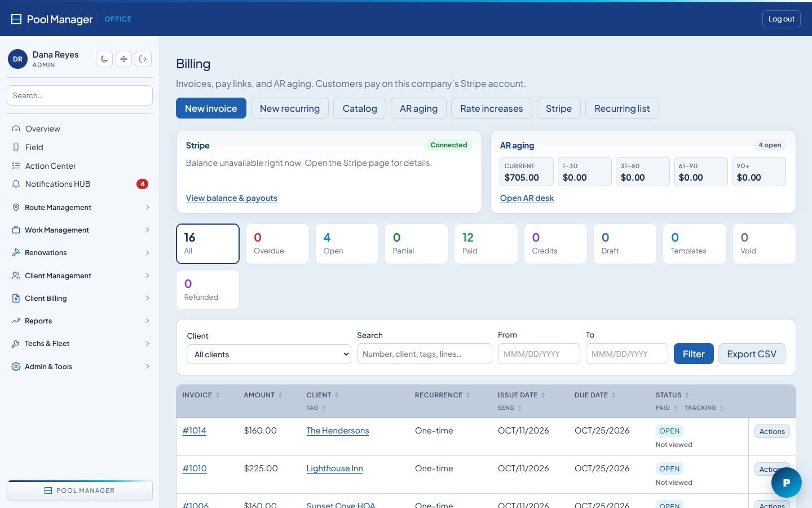Click the floating blue P chat button
812x508 pixels.
coord(786,483)
